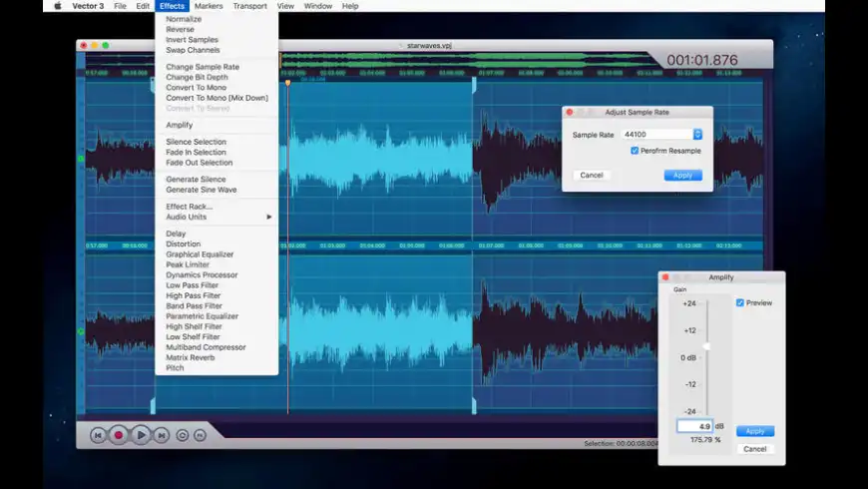This screenshot has height=489, width=868.
Task: Open the Transport menu
Action: tap(249, 6)
